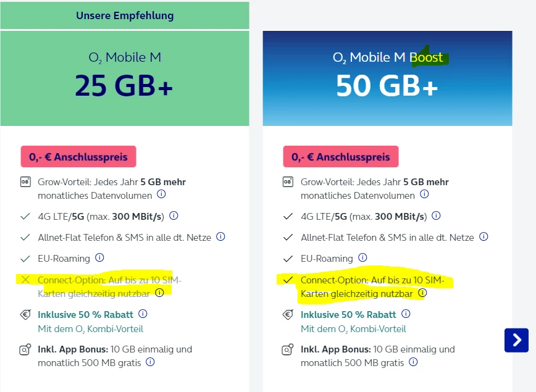Open Connect-Option info in Mobile M Boost card

coord(422,293)
